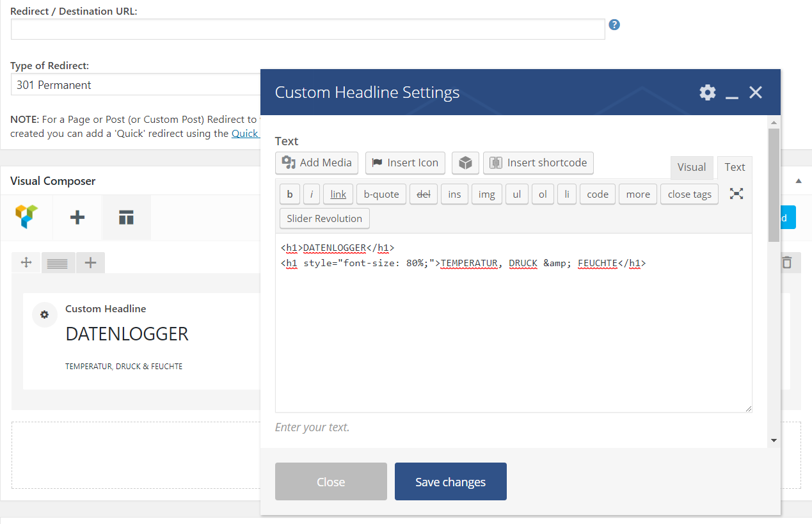Toggle distraction-free fullscreen editor icon
Screen dimensions: 812x524
pyautogui.click(x=736, y=194)
